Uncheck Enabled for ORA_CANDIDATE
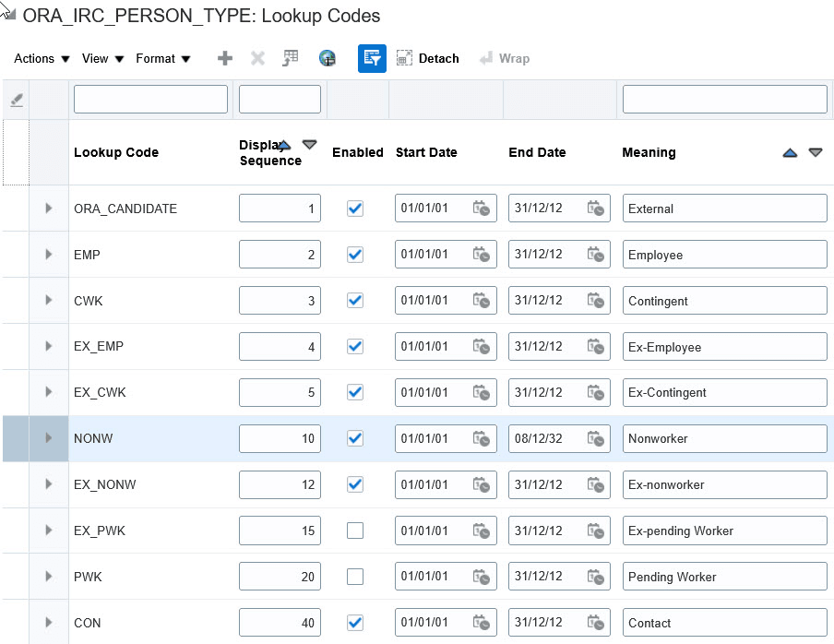The height and width of the screenshot is (644, 834). (x=355, y=208)
